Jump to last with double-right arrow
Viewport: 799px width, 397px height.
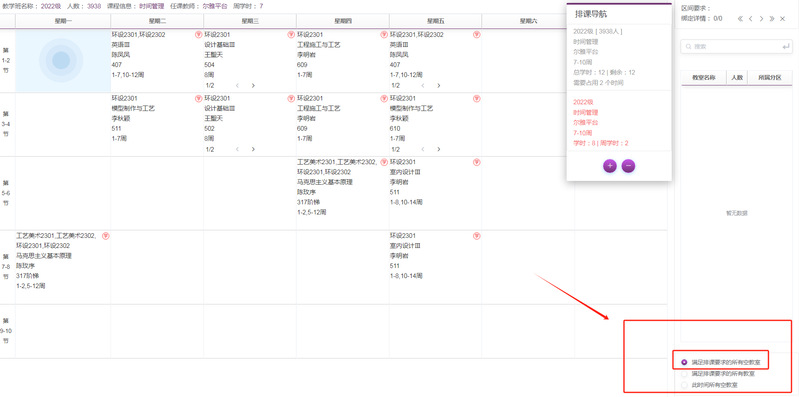(771, 18)
